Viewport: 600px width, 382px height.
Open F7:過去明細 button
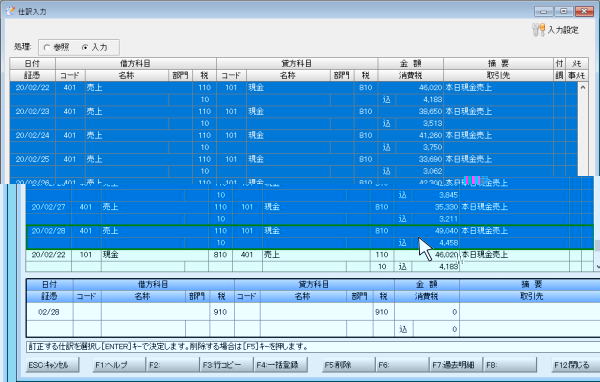[x=456, y=365]
